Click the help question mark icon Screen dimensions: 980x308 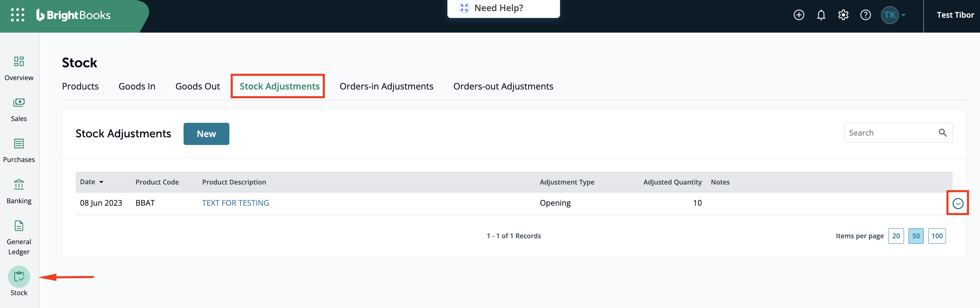tap(865, 15)
